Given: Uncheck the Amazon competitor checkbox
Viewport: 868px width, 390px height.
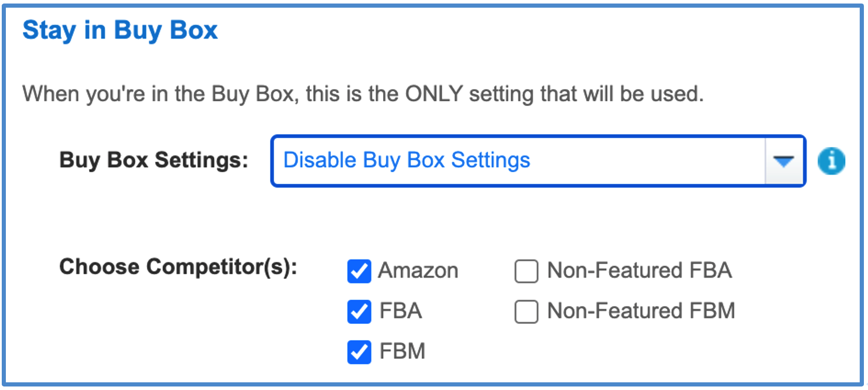Looking at the screenshot, I should click(x=359, y=271).
